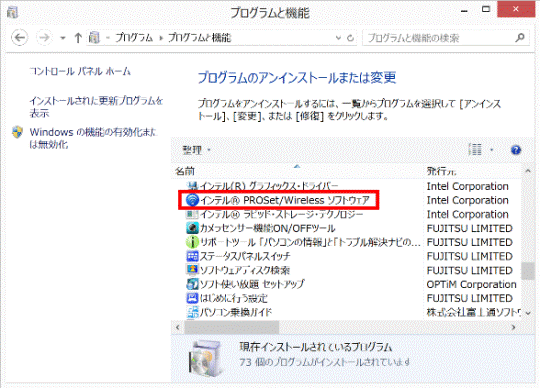The image size is (540, 388).
Task: Click the ソフトウェアディスク検索 icon
Action: 192,270
